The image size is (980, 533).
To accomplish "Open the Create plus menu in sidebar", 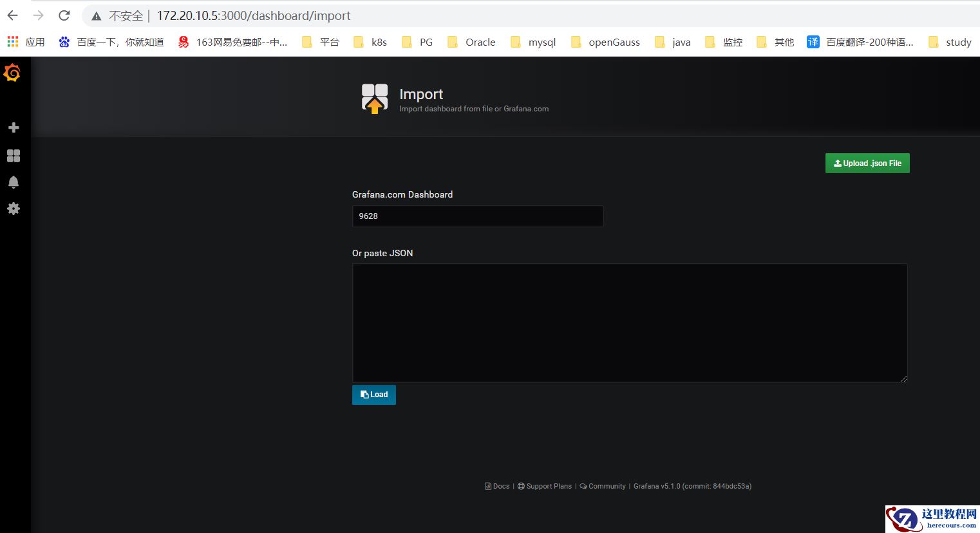I will pos(14,127).
